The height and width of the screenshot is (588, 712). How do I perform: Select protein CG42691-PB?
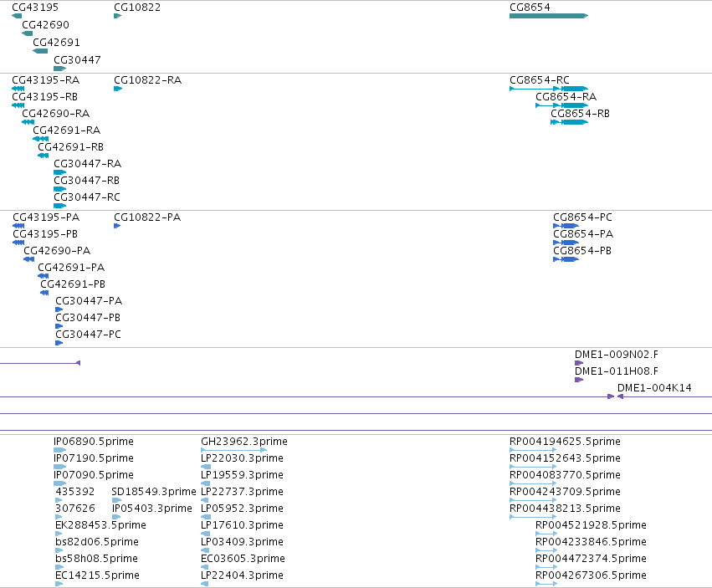(73, 284)
